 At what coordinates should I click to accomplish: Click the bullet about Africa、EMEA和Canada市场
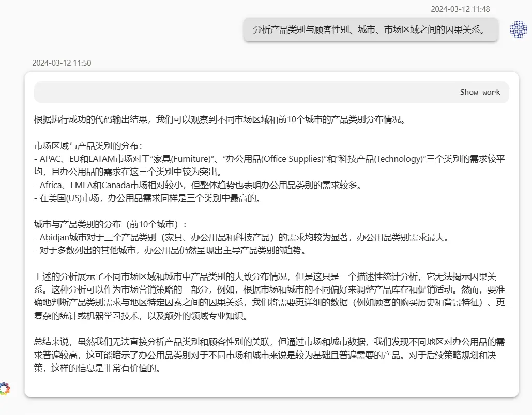pyautogui.click(x=199, y=185)
